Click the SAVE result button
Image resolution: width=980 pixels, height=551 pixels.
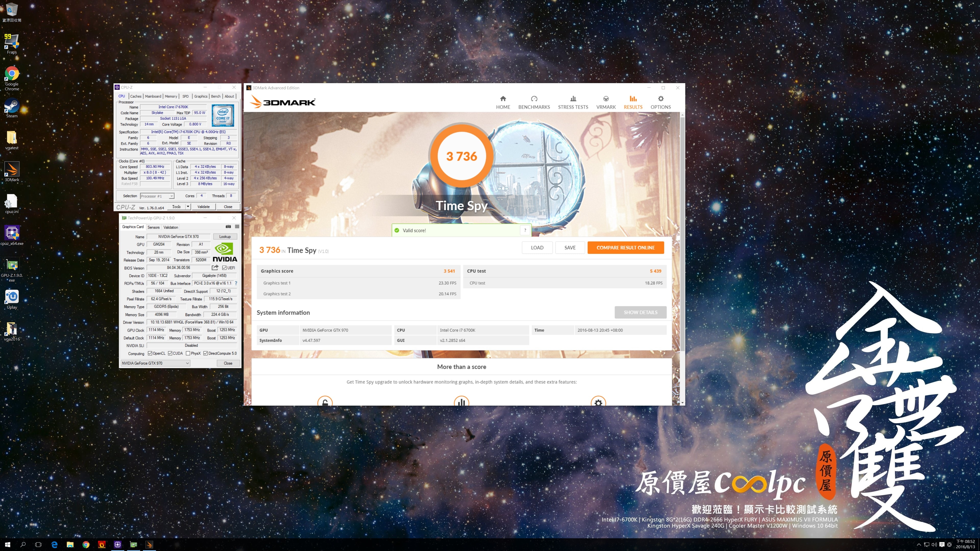[x=570, y=247]
